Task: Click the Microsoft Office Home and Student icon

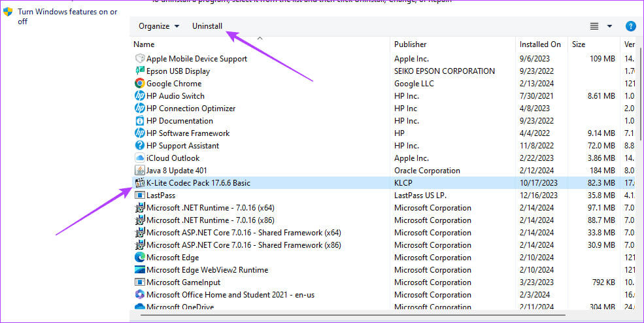Action: [140, 295]
